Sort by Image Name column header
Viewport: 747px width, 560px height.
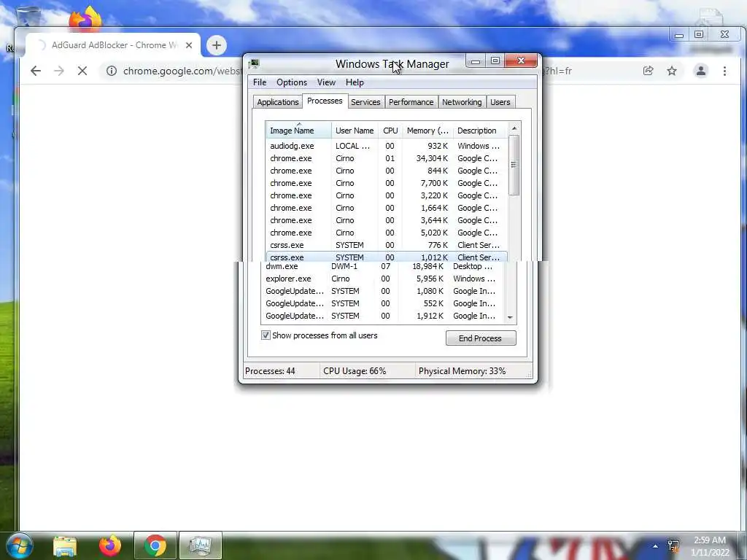[x=298, y=131]
